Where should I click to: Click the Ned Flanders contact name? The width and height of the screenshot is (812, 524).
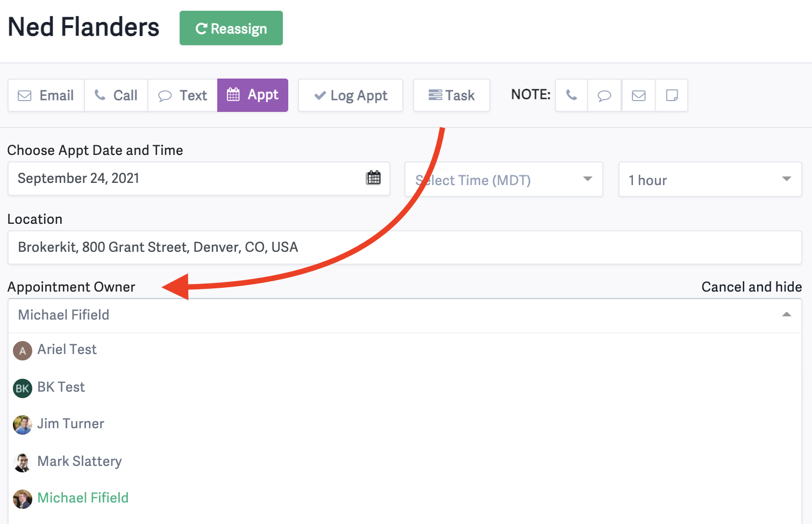[83, 27]
